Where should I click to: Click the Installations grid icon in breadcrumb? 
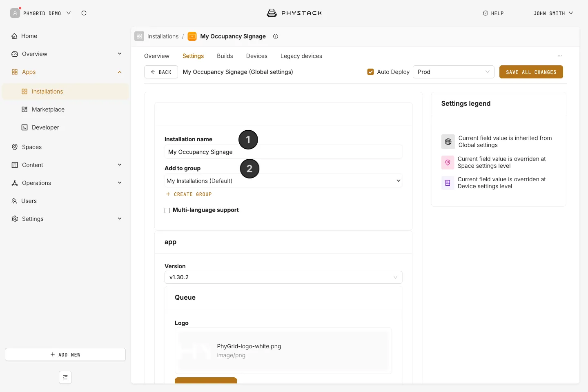139,36
